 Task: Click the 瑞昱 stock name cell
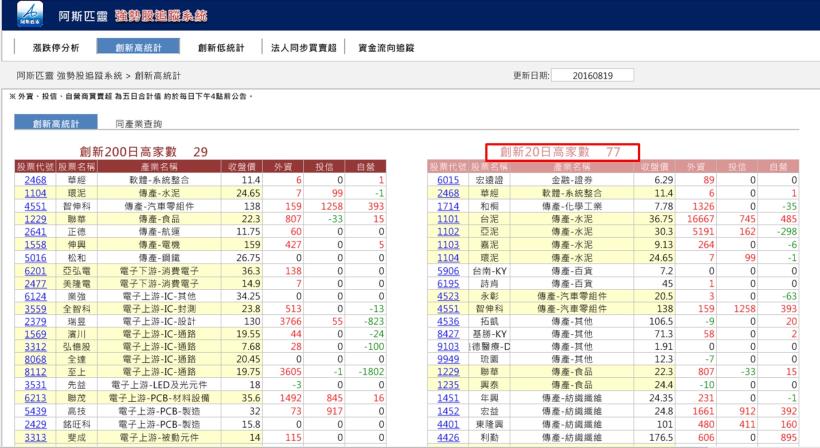(x=76, y=321)
